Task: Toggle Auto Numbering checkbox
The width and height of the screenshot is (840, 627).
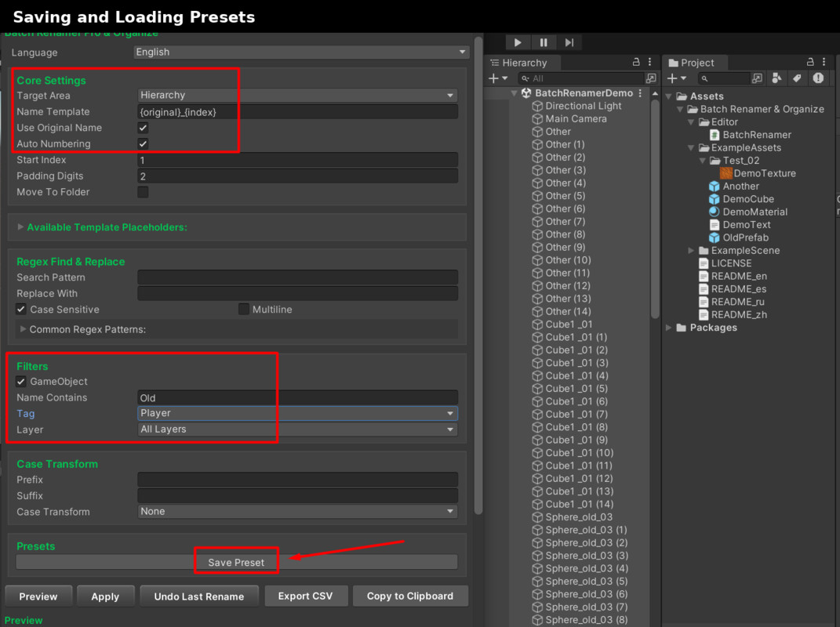Action: [x=143, y=144]
